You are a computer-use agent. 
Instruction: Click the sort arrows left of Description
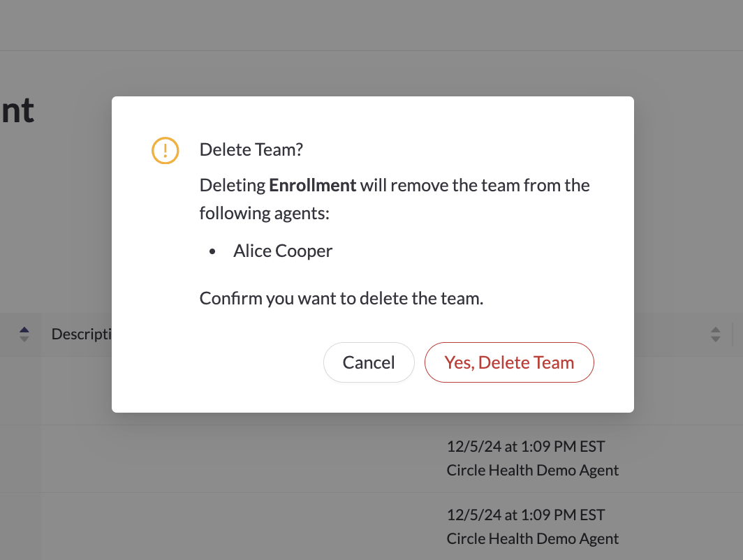[x=24, y=334]
